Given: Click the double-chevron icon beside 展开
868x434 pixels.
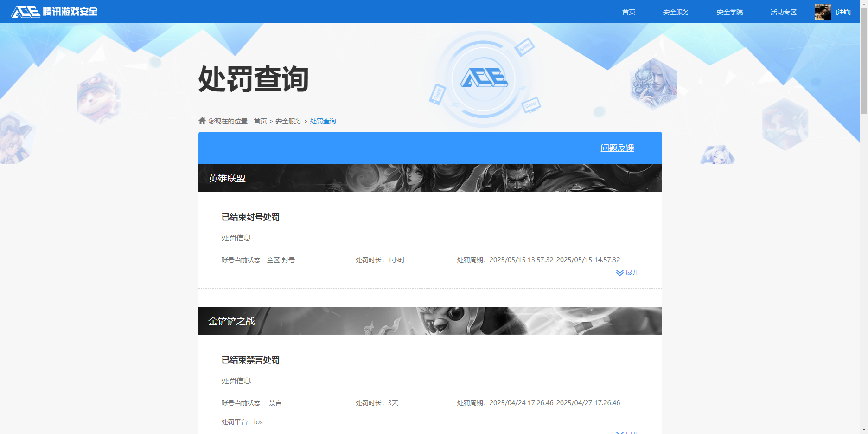Looking at the screenshot, I should point(620,272).
